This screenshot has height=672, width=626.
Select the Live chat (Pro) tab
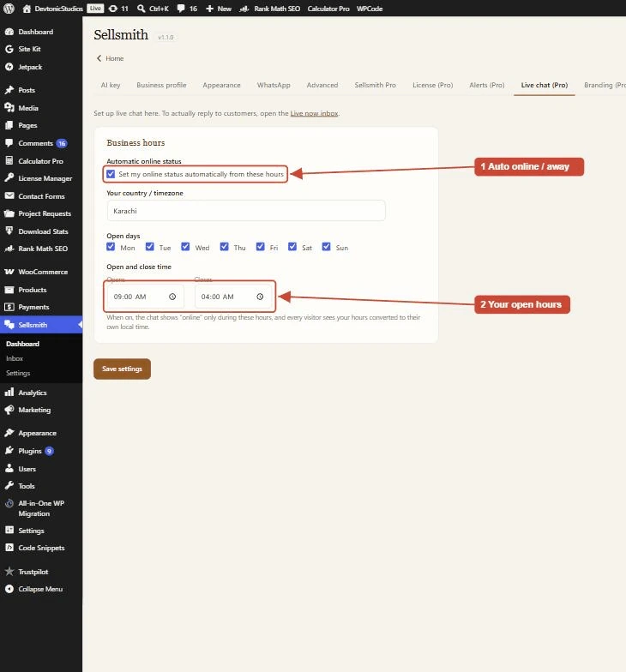coord(545,85)
